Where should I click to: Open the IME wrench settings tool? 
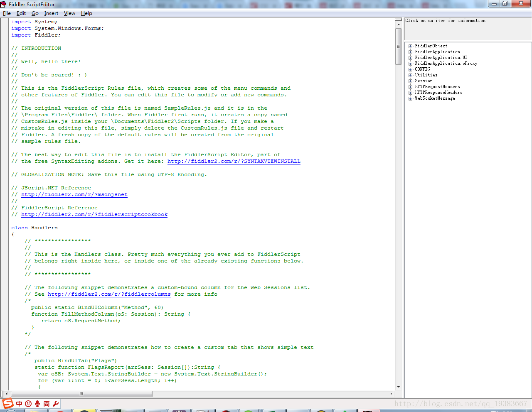pyautogui.click(x=56, y=404)
